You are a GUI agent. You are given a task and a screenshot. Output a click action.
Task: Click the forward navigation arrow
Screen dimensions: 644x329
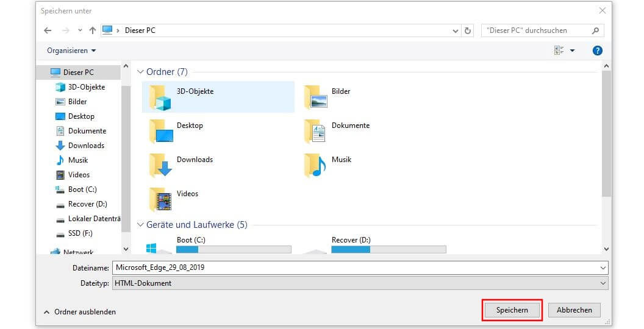point(65,30)
